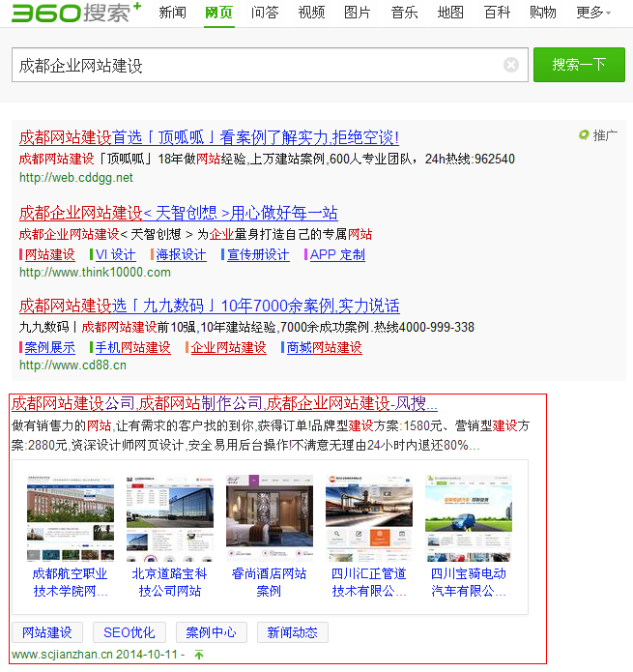Switch to the 新闻 tab
This screenshot has height=672, width=633.
[x=172, y=13]
